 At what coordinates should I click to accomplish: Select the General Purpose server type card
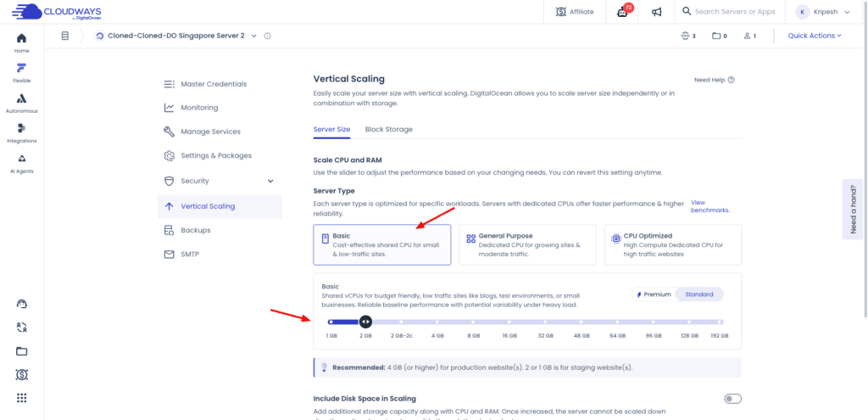pyautogui.click(x=527, y=245)
